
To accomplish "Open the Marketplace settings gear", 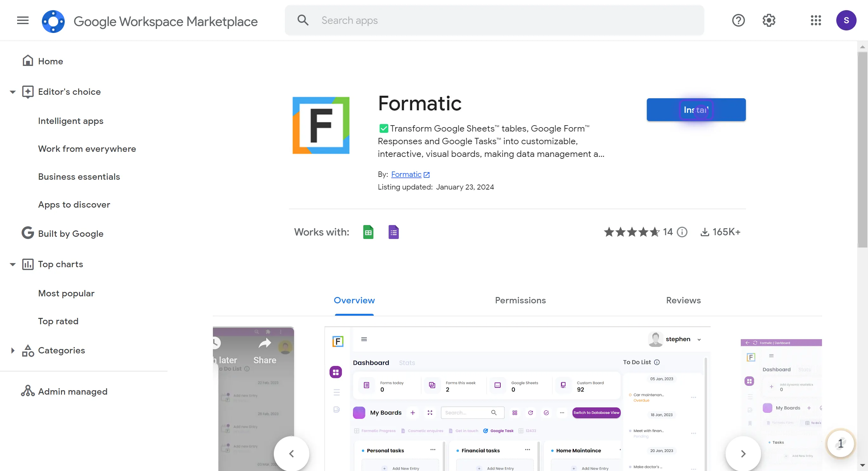I will point(769,20).
